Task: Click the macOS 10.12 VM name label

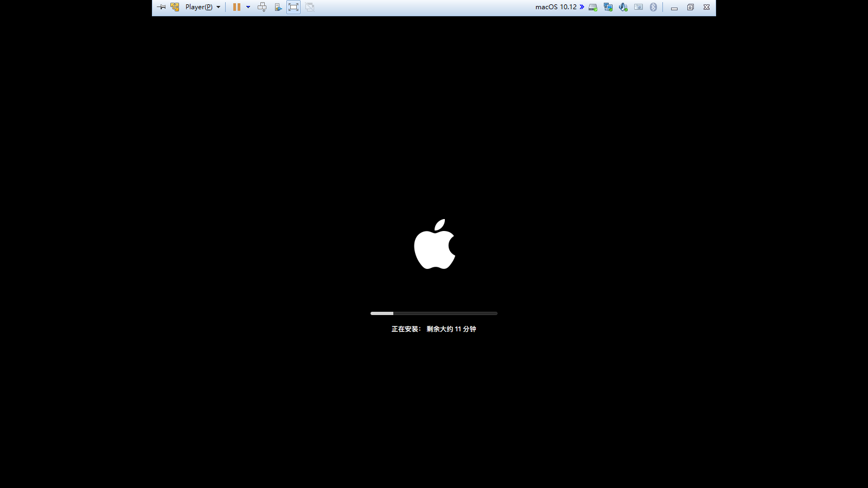Action: pos(556,7)
